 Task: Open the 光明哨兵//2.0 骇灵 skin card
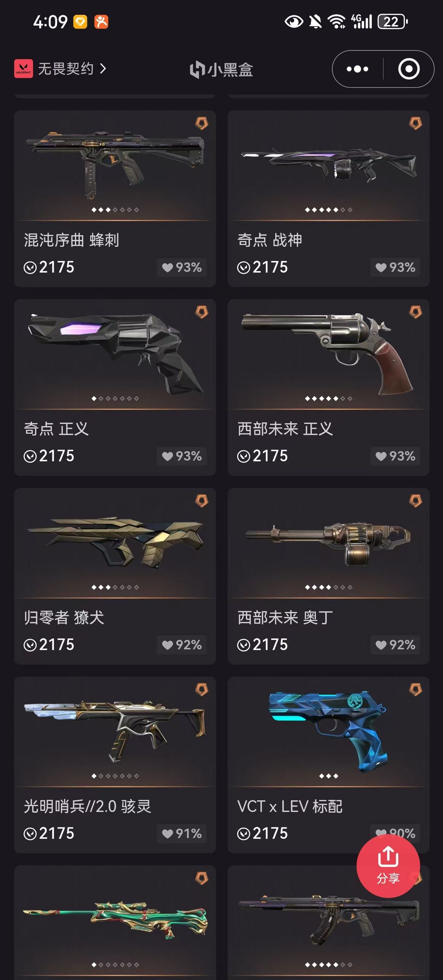[115, 765]
